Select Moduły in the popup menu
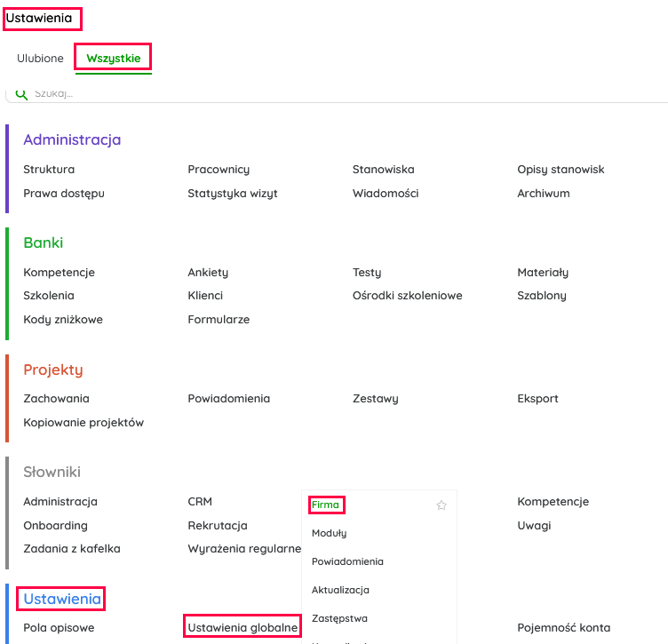Image resolution: width=668 pixels, height=644 pixels. 330,533
